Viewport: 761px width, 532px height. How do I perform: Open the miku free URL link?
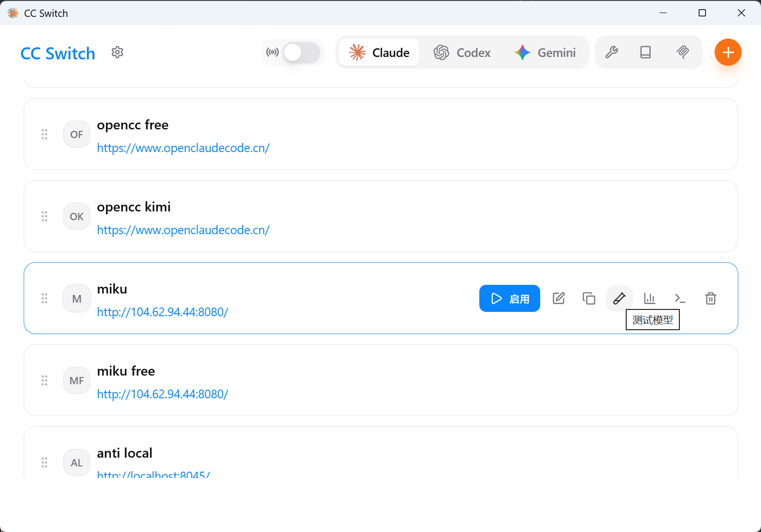click(x=162, y=394)
